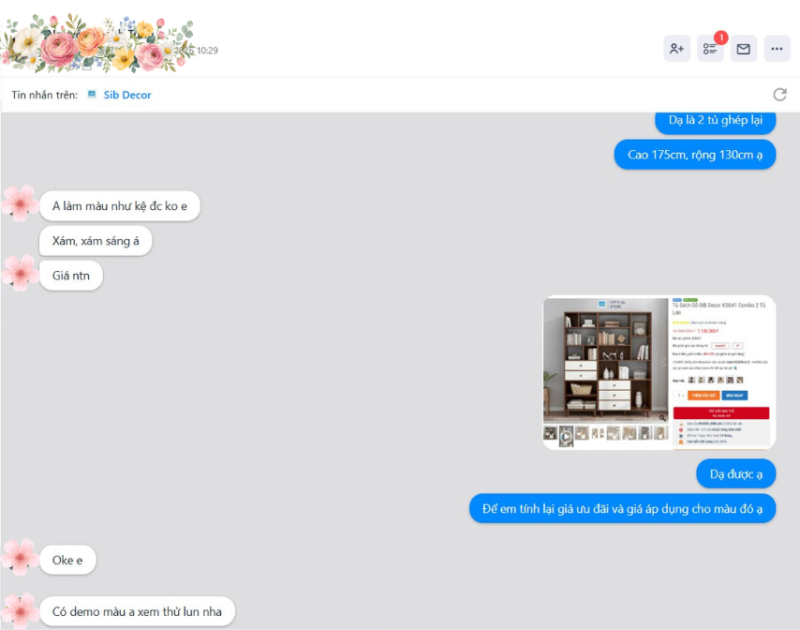Click the small page icon before Sib Decor
Viewport: 800px width, 630px height.
click(x=92, y=94)
